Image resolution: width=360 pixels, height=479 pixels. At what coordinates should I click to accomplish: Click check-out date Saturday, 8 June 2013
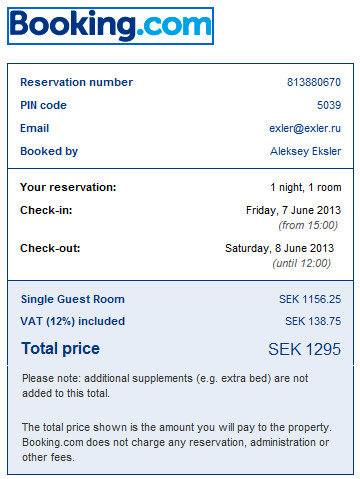pyautogui.click(x=279, y=248)
